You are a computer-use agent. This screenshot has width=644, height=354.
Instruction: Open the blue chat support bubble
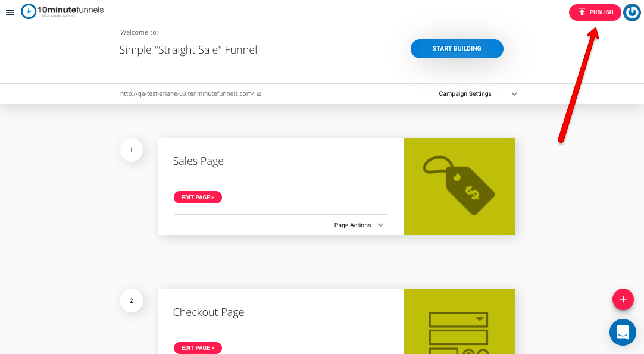623,332
